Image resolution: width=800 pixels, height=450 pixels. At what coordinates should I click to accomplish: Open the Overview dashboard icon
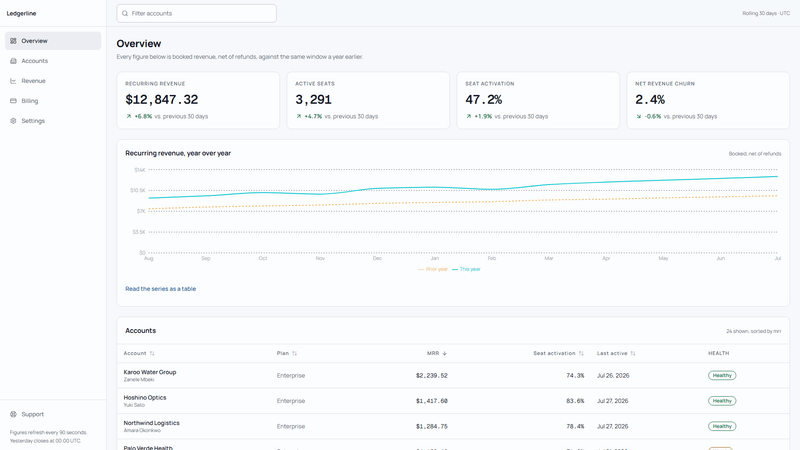[x=13, y=41]
